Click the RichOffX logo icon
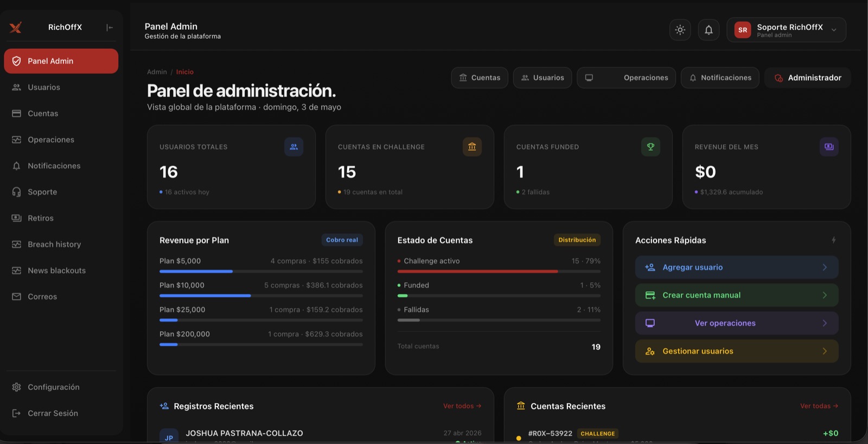Screen dimensions: 868x444 (16, 28)
